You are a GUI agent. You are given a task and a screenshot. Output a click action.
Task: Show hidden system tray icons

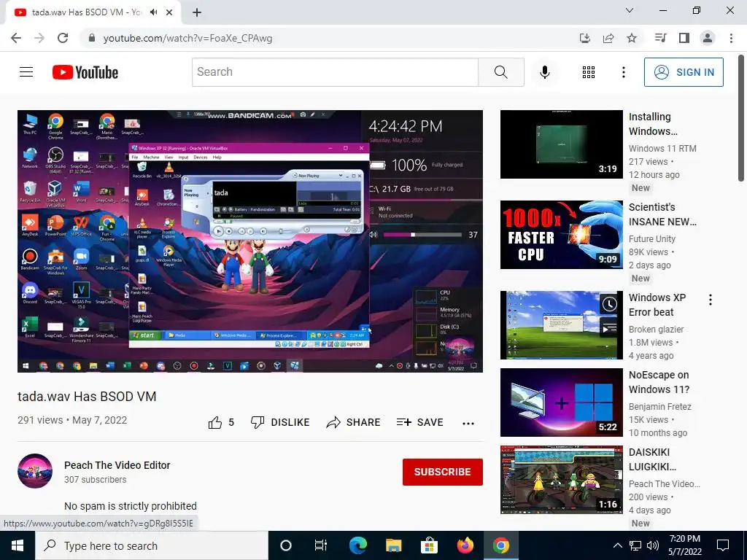(617, 545)
